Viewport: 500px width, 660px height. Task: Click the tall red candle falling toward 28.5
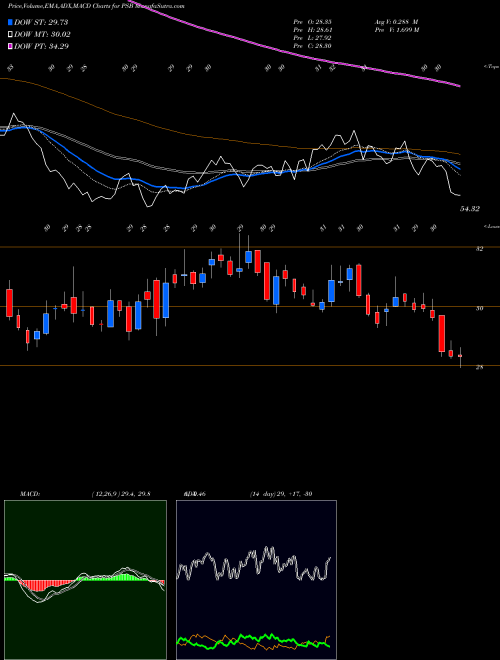[441, 333]
